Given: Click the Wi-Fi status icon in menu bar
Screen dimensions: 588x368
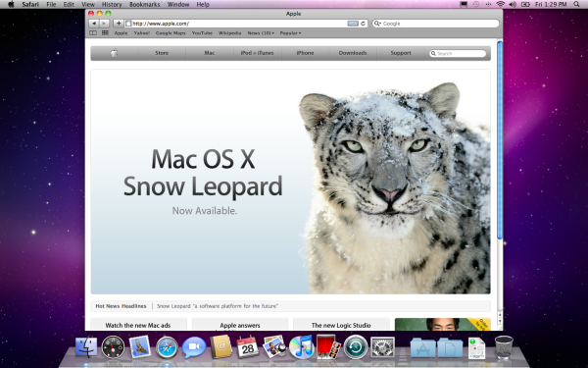Looking at the screenshot, I should tap(500, 4).
